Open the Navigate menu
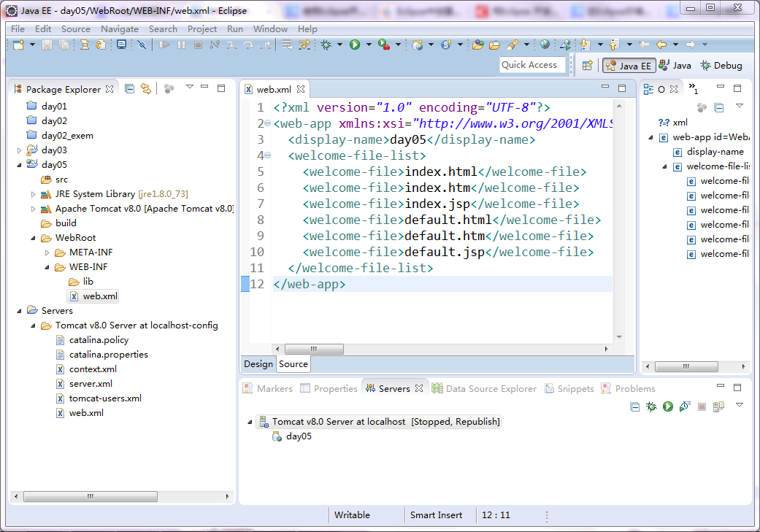This screenshot has width=760, height=532. point(119,29)
